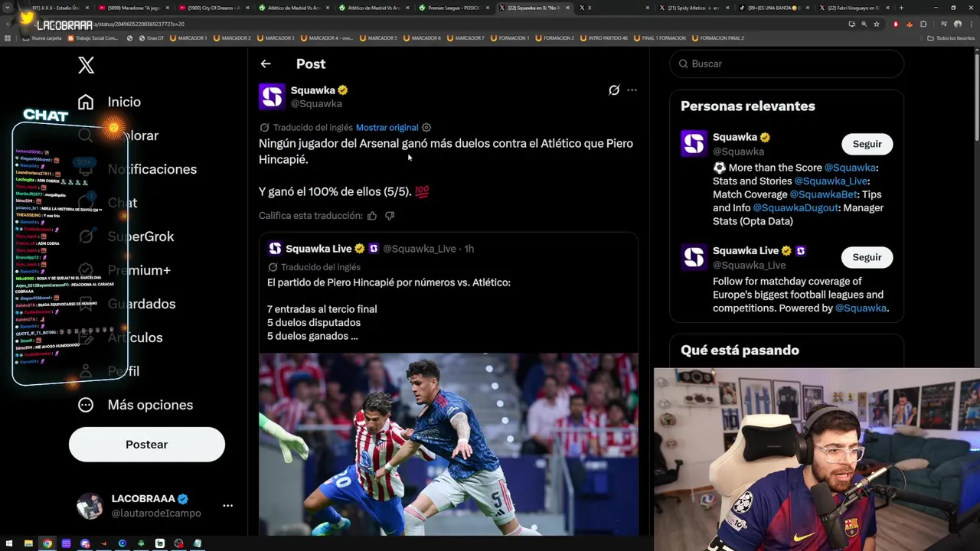Open the purple grid app in taskbar
Viewport: 980px width, 551px height.
coord(66,543)
